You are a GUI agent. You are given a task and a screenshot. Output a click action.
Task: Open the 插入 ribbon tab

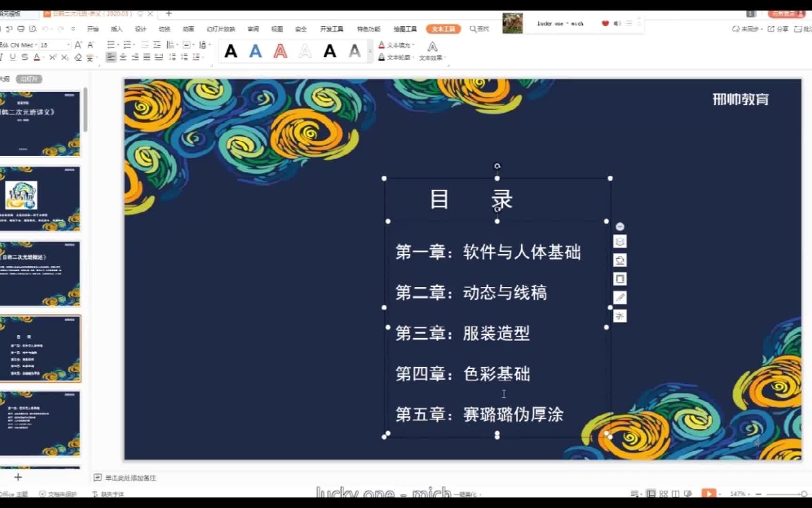(x=117, y=29)
